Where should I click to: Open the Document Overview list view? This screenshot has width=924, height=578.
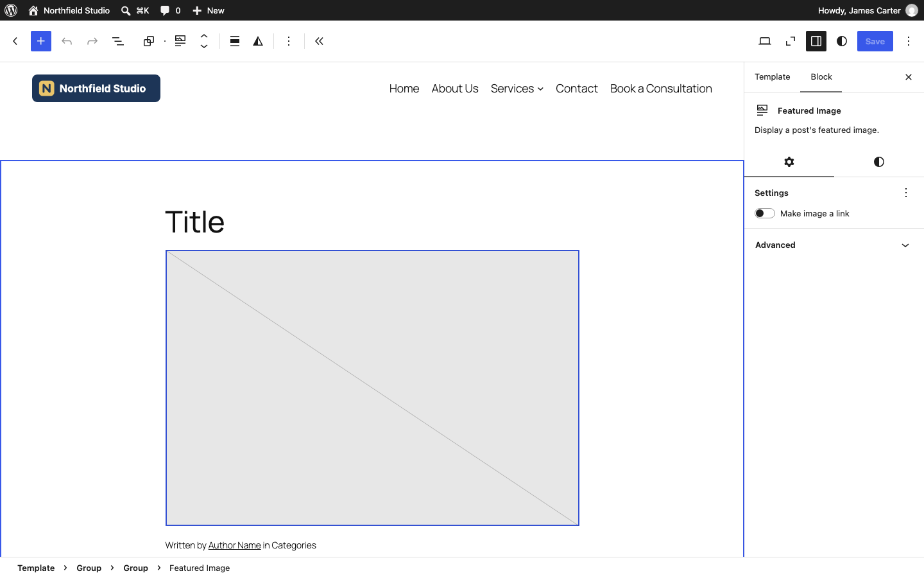[x=118, y=41]
